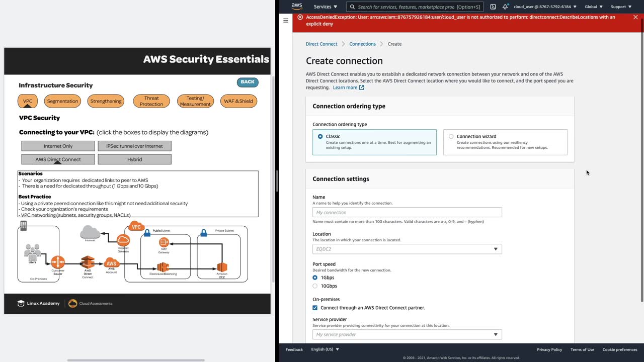Click the Cloud Assessments logo in footer

pos(91,304)
